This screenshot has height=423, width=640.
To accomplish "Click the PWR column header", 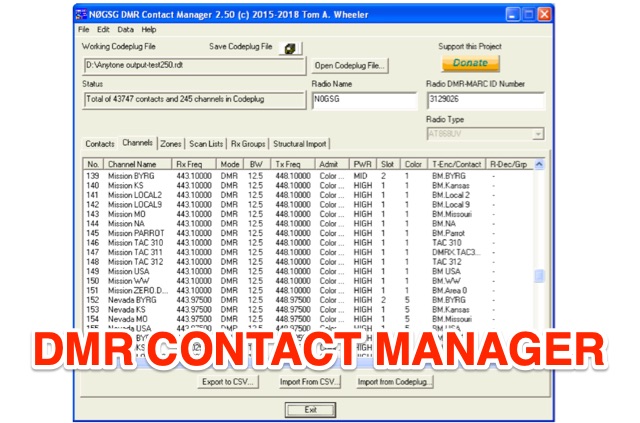I will pos(362,164).
